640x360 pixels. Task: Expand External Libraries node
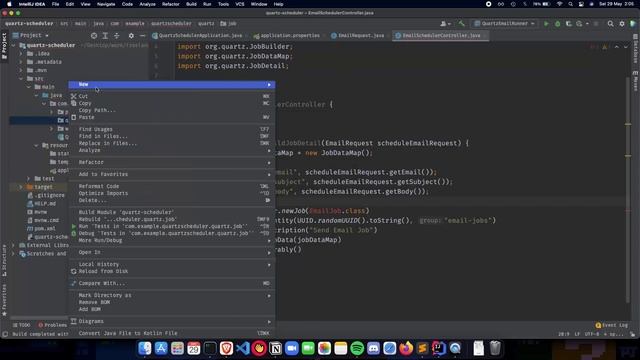coord(13,245)
